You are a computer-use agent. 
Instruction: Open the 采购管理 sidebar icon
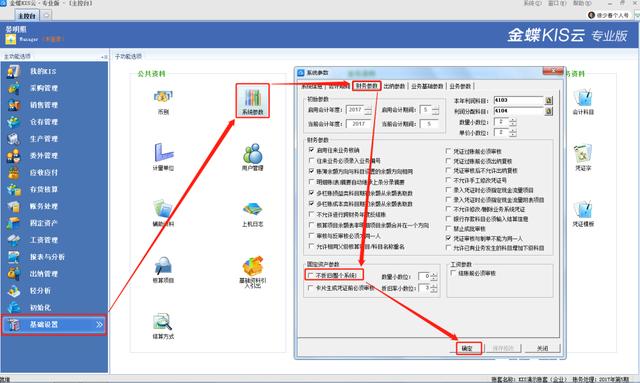pyautogui.click(x=13, y=88)
